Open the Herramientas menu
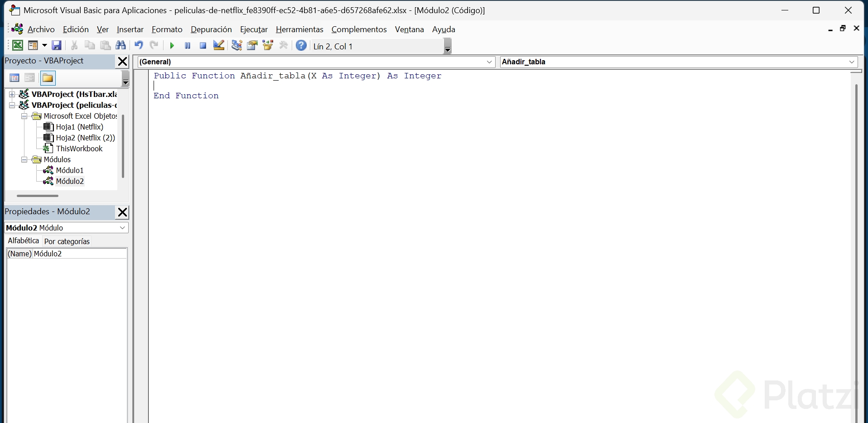868x423 pixels. pos(299,29)
